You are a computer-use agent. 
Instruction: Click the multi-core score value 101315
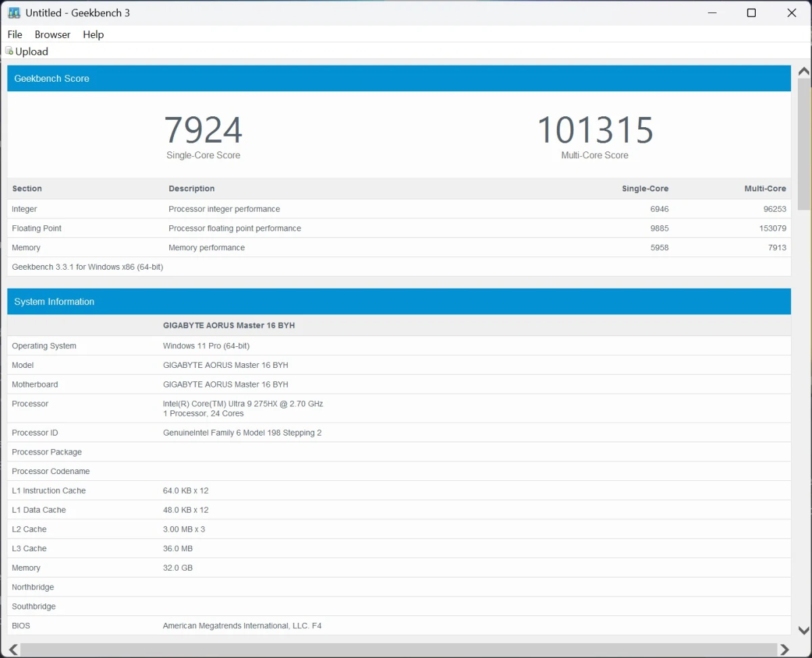click(x=595, y=130)
